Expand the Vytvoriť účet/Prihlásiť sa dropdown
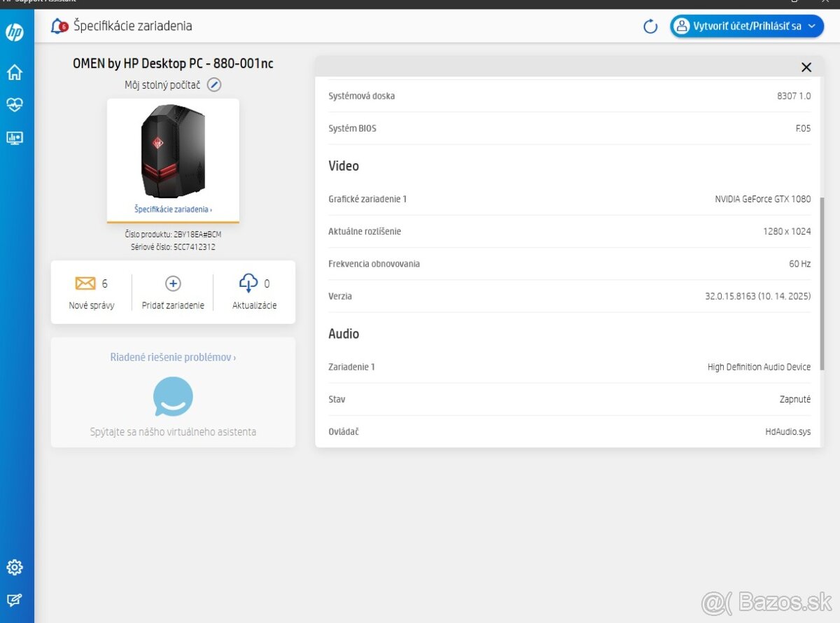 pos(746,26)
